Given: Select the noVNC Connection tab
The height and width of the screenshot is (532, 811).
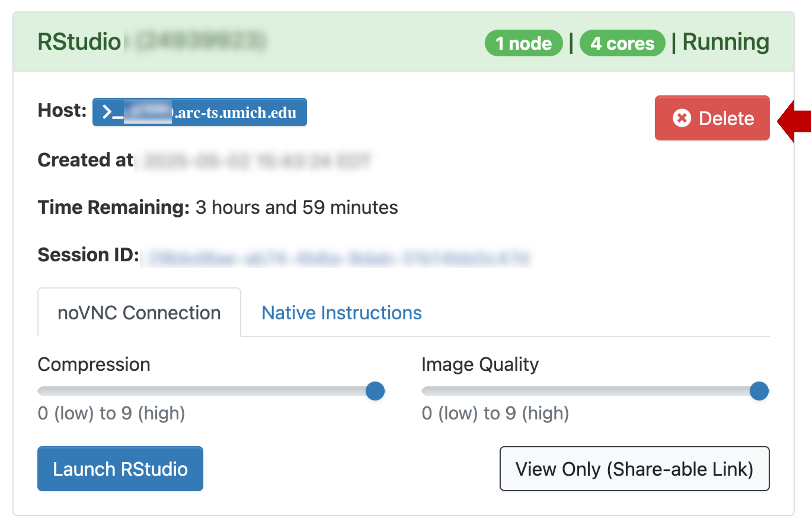Looking at the screenshot, I should coord(139,313).
